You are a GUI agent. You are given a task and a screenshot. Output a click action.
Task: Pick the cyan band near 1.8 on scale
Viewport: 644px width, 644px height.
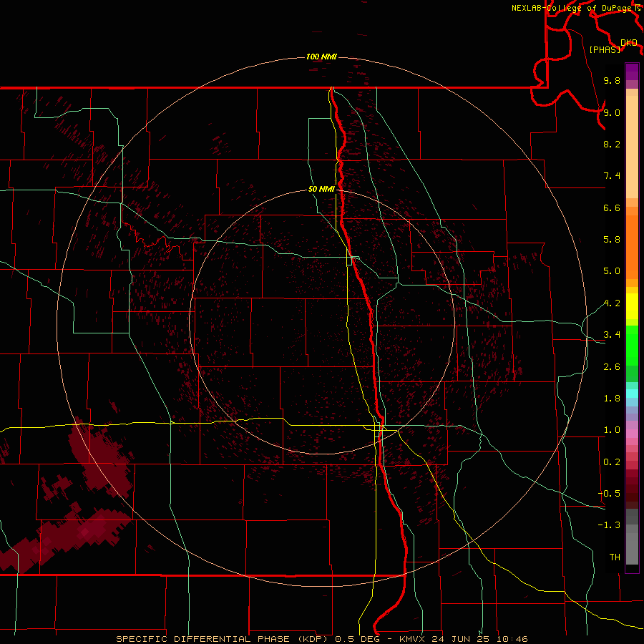click(x=632, y=394)
